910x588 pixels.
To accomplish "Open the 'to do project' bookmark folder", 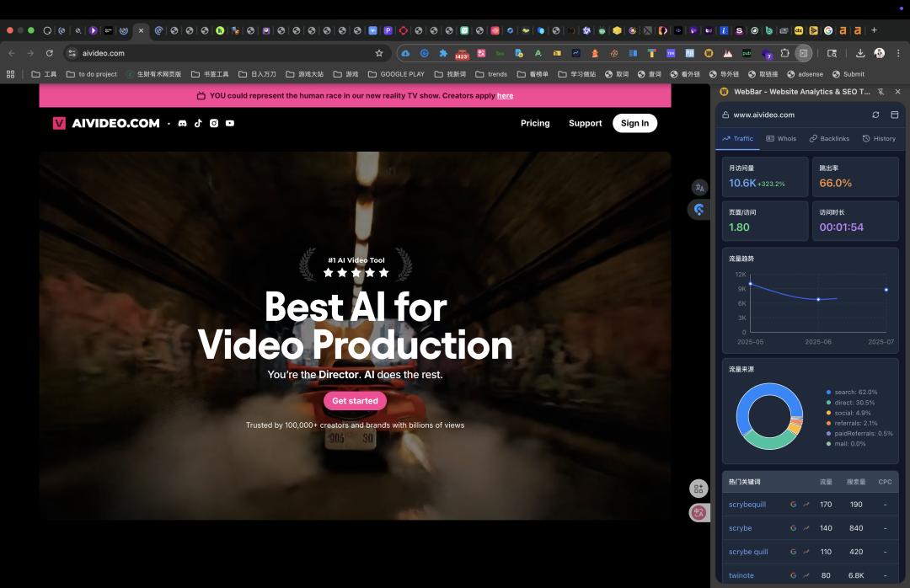I will point(92,74).
